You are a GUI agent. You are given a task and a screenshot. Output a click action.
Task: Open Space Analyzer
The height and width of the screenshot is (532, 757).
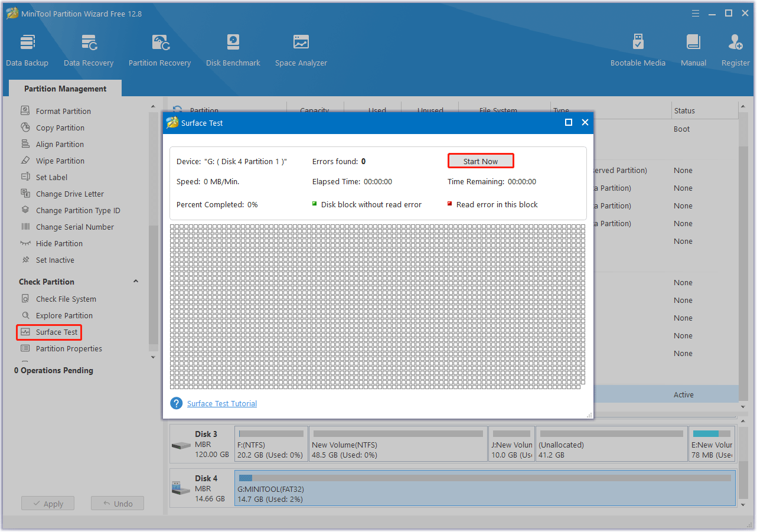click(x=301, y=50)
